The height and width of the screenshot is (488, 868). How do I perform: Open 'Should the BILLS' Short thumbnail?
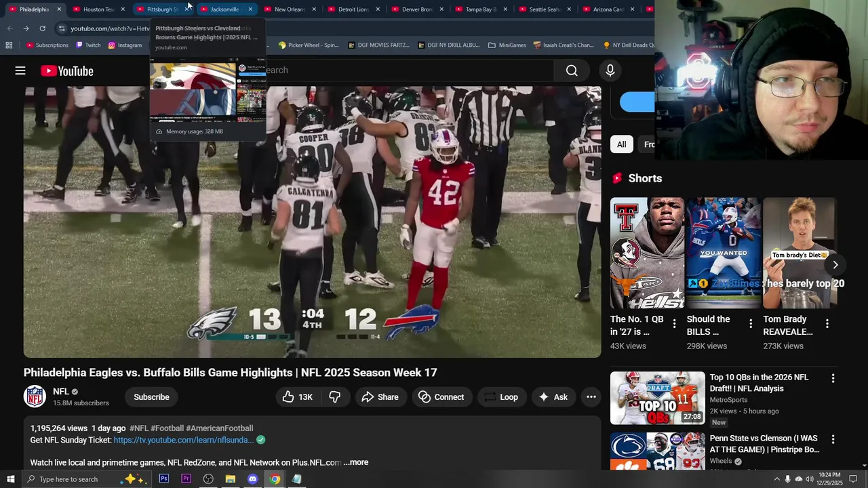[x=724, y=253]
